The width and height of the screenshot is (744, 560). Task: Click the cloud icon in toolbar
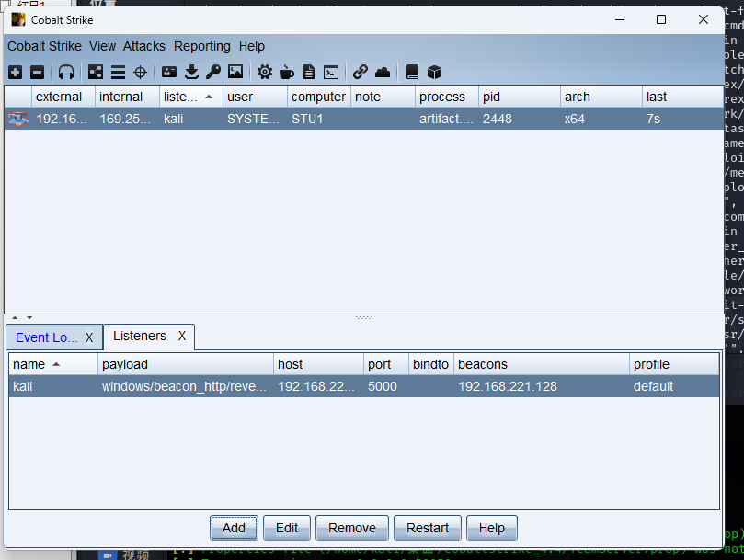383,72
